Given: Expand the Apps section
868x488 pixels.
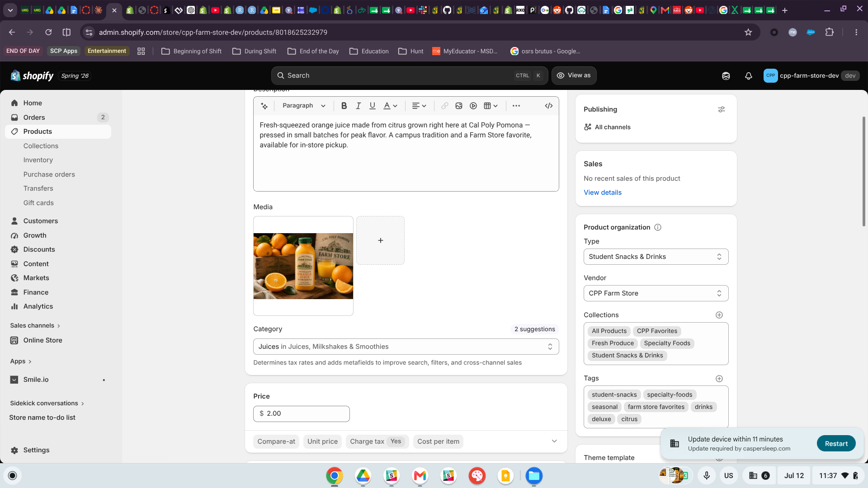Looking at the screenshot, I should pos(21,361).
